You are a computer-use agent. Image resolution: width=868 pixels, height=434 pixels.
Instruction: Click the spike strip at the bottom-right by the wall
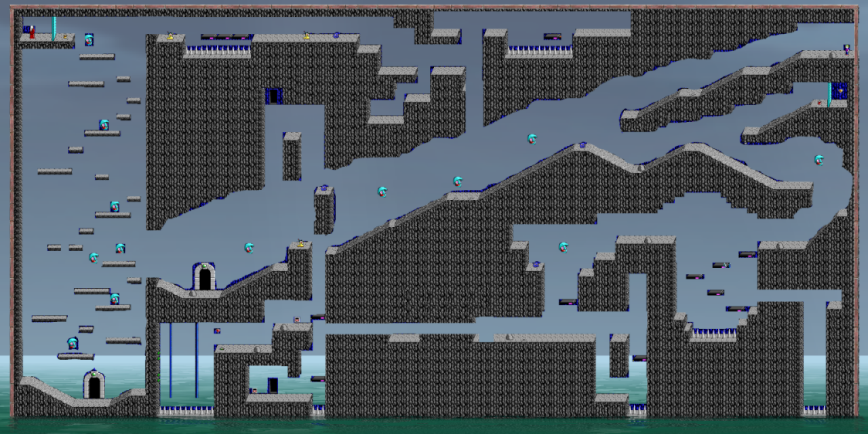pos(814,410)
